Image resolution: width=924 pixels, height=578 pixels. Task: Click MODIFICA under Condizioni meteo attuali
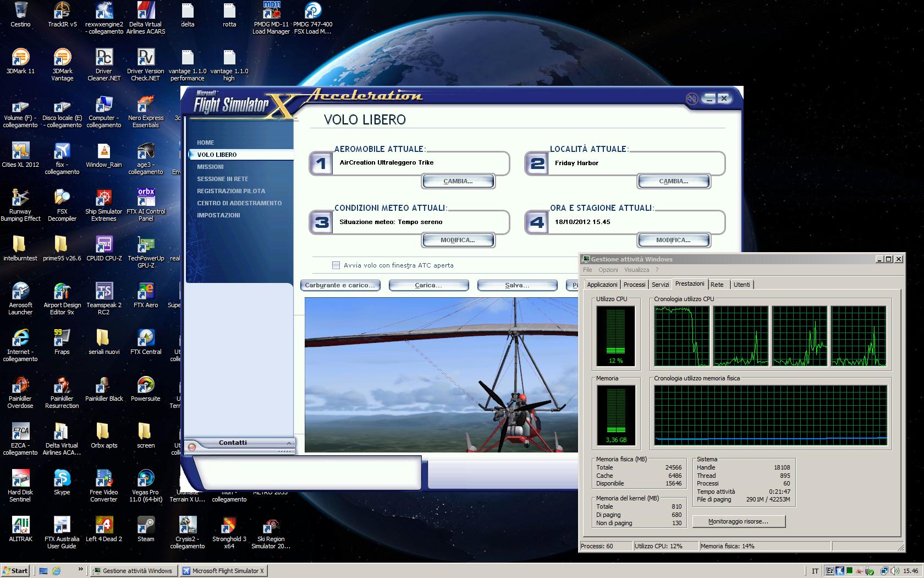click(458, 240)
